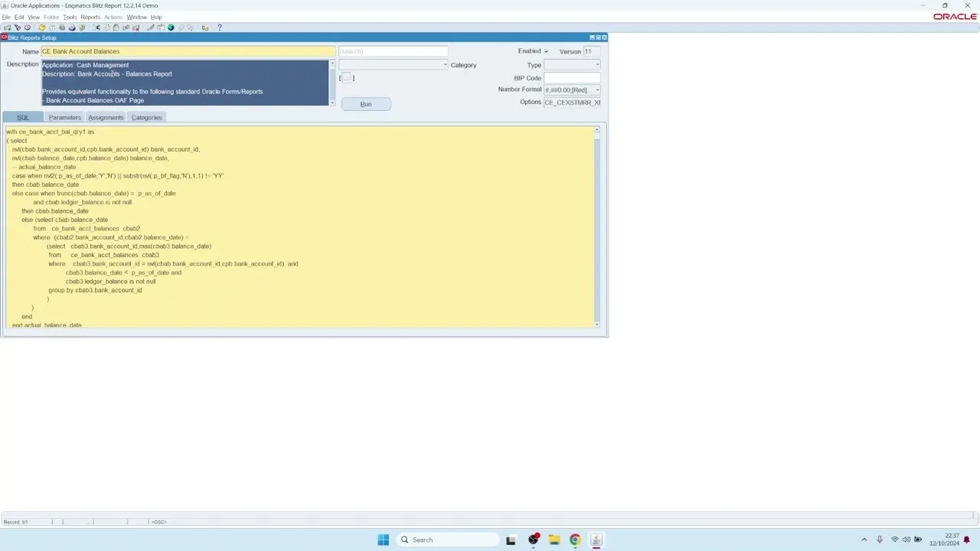Image resolution: width=980 pixels, height=551 pixels.
Task: Click the Copy toolbar icon
Action: tap(106, 28)
